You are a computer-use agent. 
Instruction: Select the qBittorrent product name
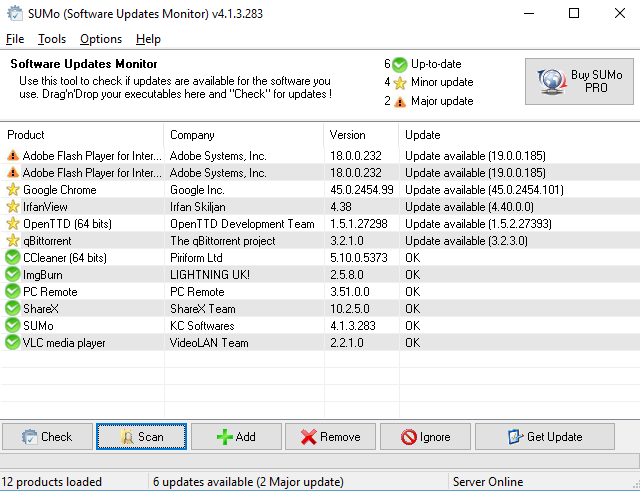pos(47,241)
